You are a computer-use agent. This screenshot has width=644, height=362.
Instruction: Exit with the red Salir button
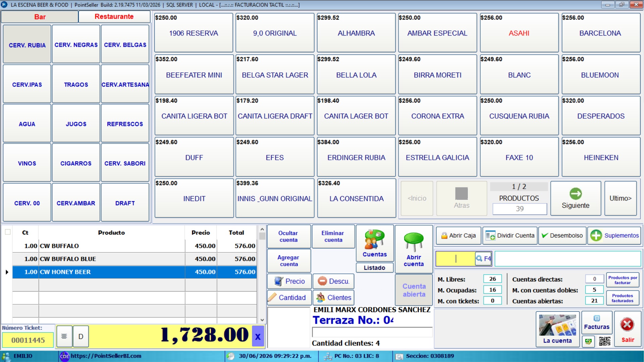pos(628,329)
